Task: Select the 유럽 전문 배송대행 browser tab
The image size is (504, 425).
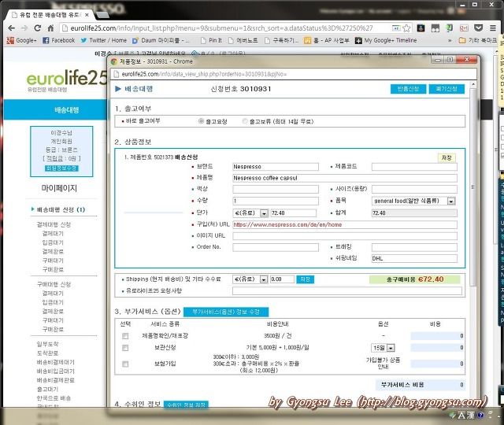Action: [50, 15]
